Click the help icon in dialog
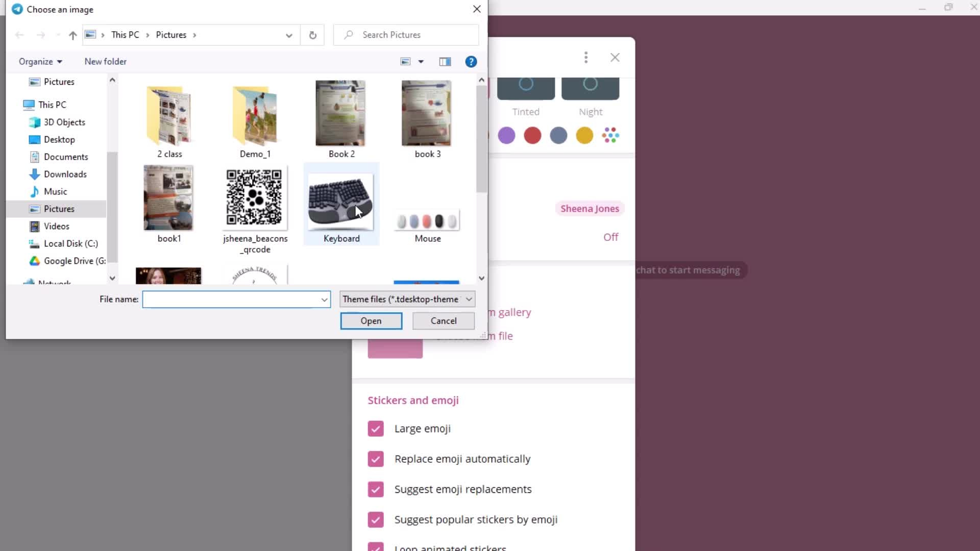 (471, 61)
